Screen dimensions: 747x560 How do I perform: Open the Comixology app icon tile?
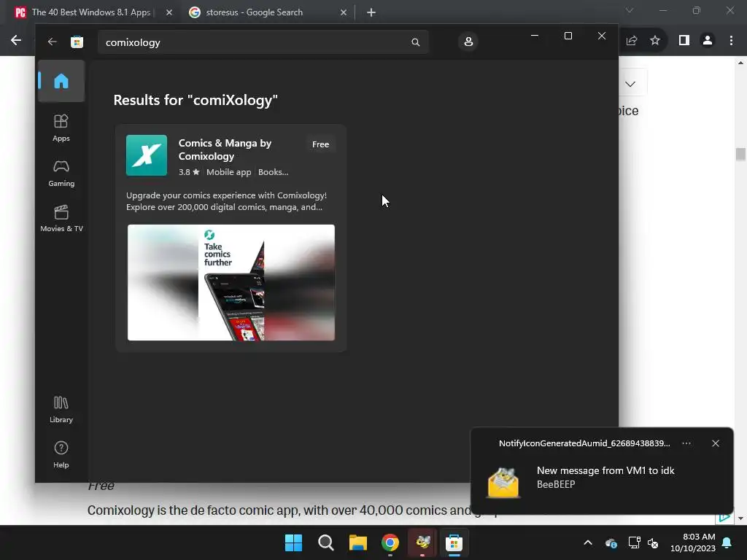[146, 155]
